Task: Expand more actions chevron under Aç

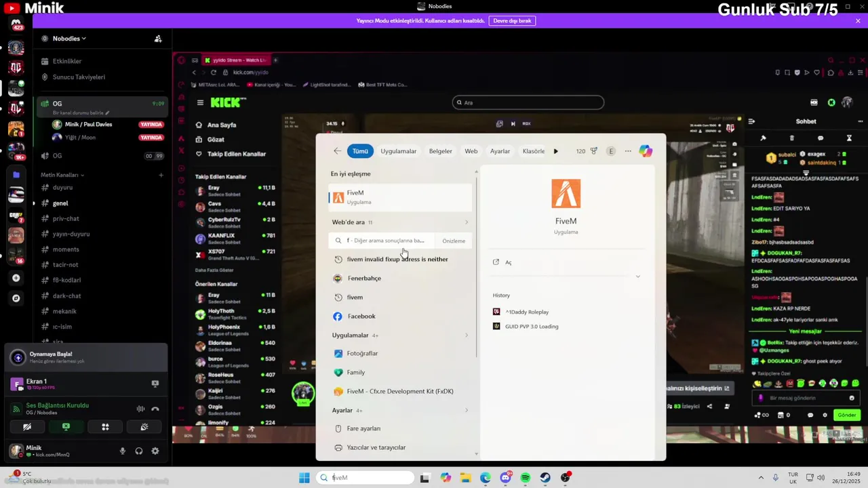Action: tap(637, 277)
